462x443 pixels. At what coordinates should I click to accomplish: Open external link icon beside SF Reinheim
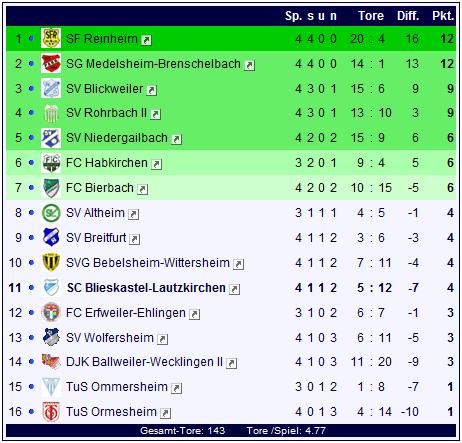(x=146, y=40)
